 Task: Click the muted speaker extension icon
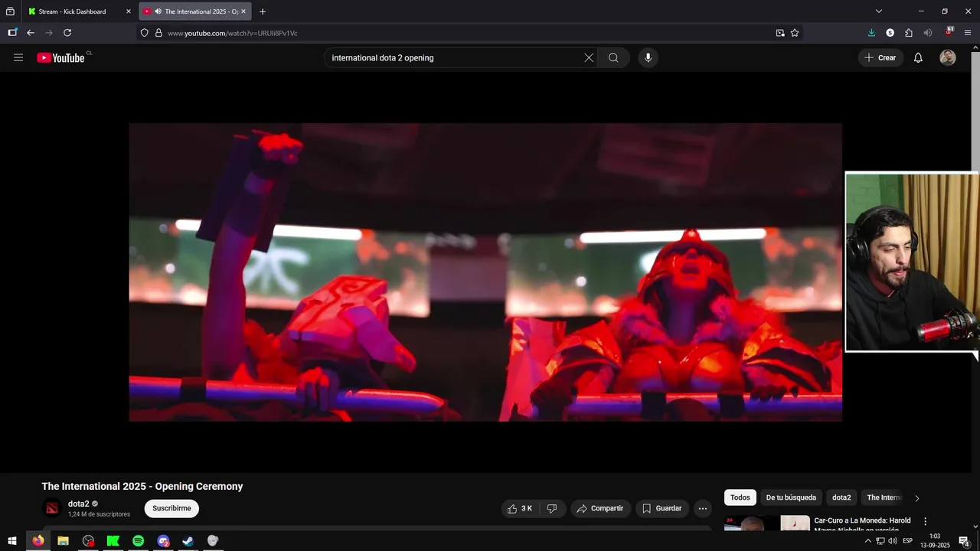point(928,33)
